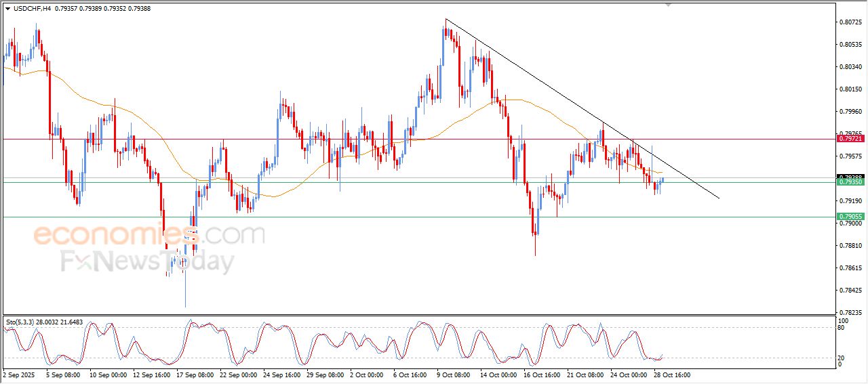
Task: Click the economies.com watermark logo
Action: coord(149,235)
